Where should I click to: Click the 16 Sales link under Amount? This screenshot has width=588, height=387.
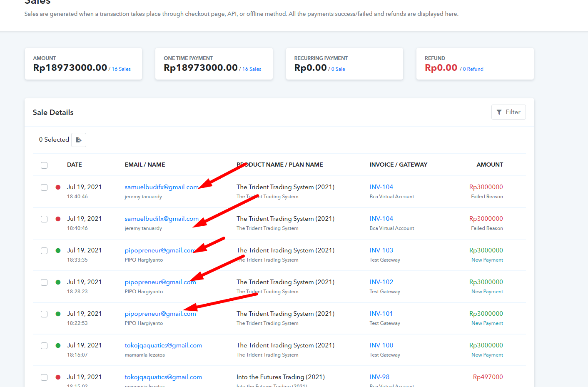121,69
